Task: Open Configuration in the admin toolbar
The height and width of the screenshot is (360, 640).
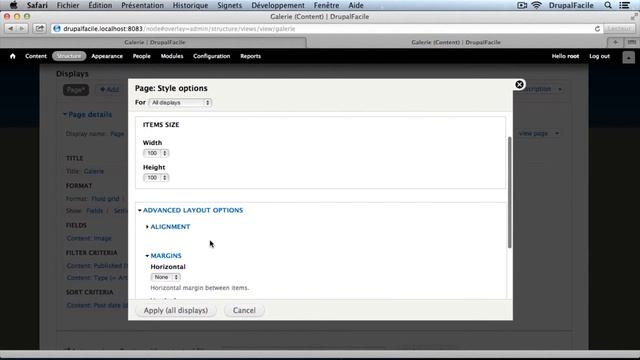Action: pyautogui.click(x=211, y=56)
